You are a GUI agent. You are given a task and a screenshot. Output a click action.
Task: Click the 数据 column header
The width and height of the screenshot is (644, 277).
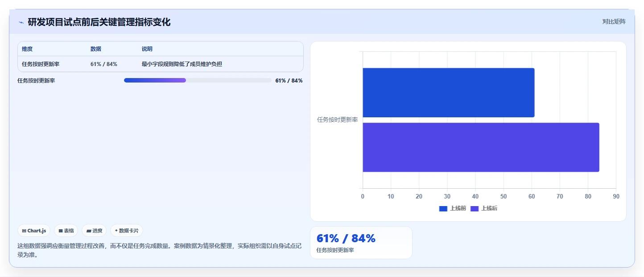(96, 49)
